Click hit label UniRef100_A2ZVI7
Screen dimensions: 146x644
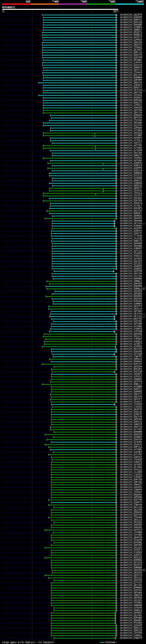[x=131, y=37]
